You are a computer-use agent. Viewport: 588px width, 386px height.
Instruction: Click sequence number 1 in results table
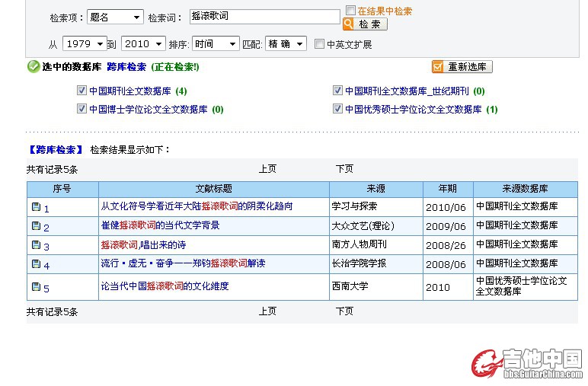[x=46, y=209]
